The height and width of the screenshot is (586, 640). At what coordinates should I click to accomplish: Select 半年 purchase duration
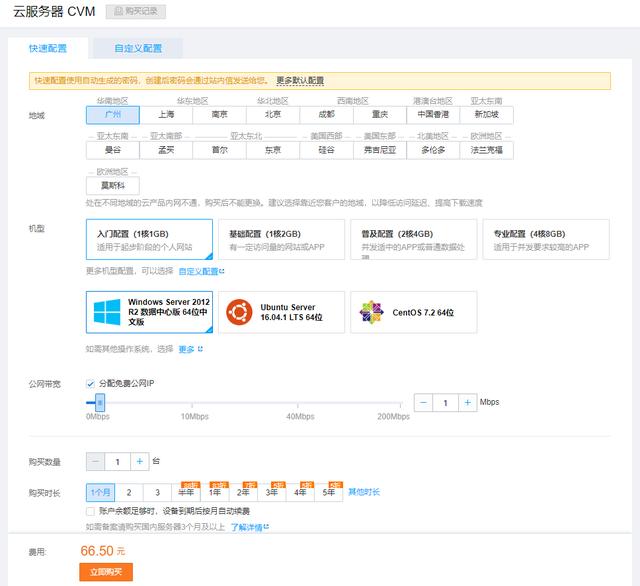pos(186,493)
